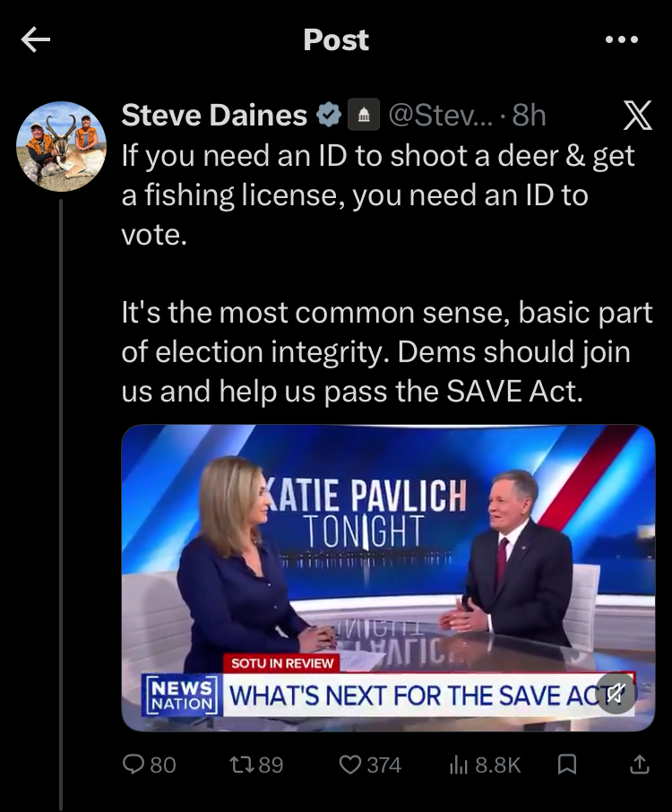Open the three-dot more options menu
This screenshot has width=672, height=812.
pyautogui.click(x=622, y=39)
